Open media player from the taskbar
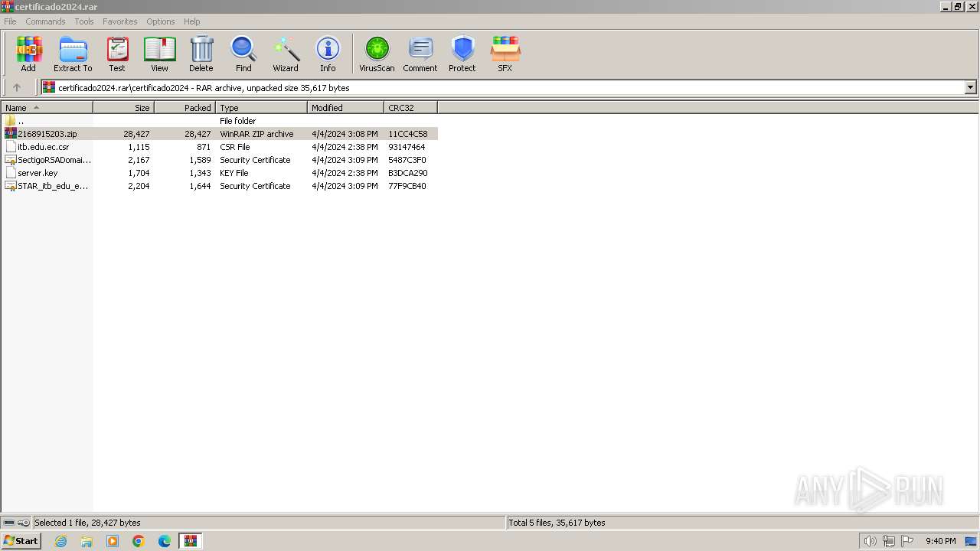Viewport: 980px width, 551px height. (113, 541)
